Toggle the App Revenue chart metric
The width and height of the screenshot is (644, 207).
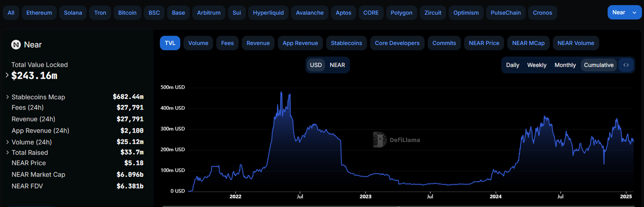click(300, 43)
